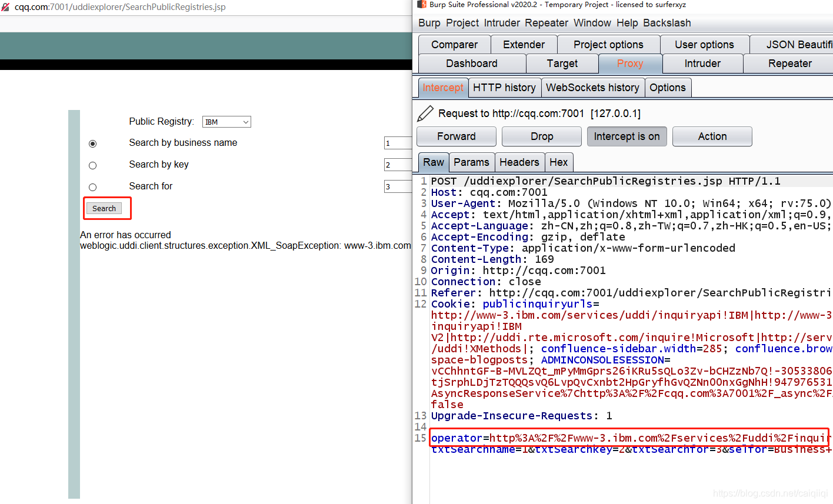The height and width of the screenshot is (504, 833).
Task: Open the Action dropdown button
Action: point(712,136)
